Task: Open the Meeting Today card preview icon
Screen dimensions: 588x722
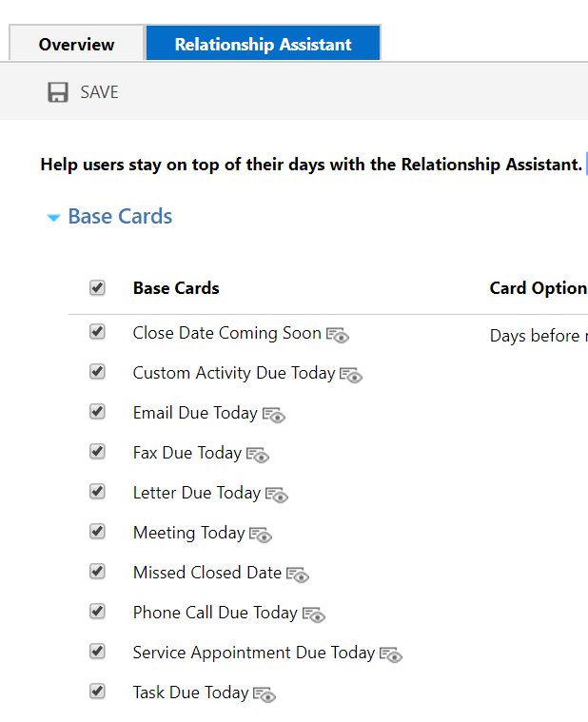Action: coord(261,535)
